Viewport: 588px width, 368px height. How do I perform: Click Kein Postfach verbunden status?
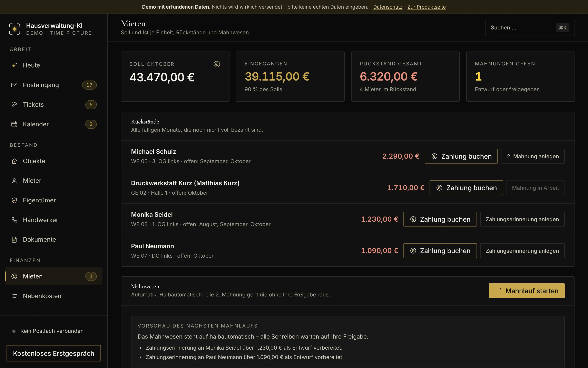[48, 331]
